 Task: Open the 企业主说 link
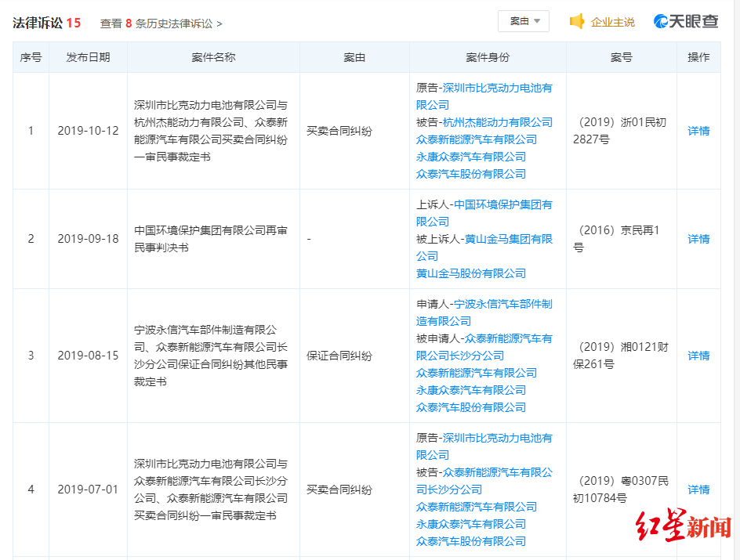612,22
